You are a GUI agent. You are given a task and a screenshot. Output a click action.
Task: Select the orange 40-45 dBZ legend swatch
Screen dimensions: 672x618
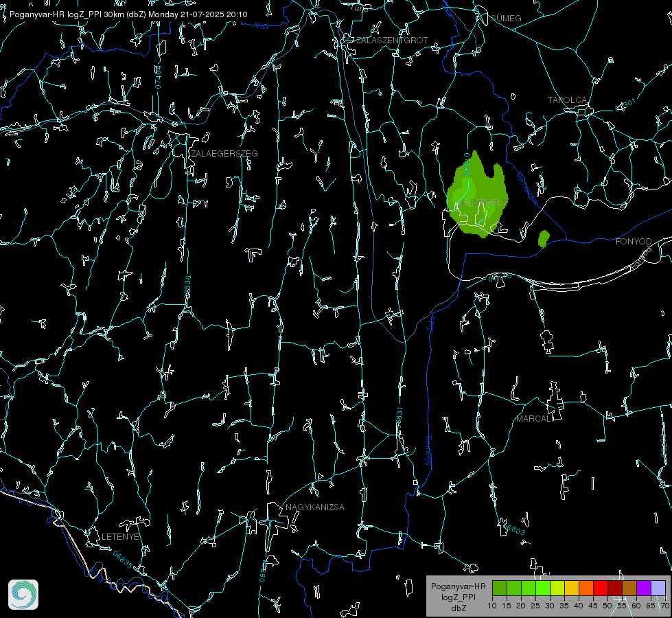pyautogui.click(x=586, y=588)
